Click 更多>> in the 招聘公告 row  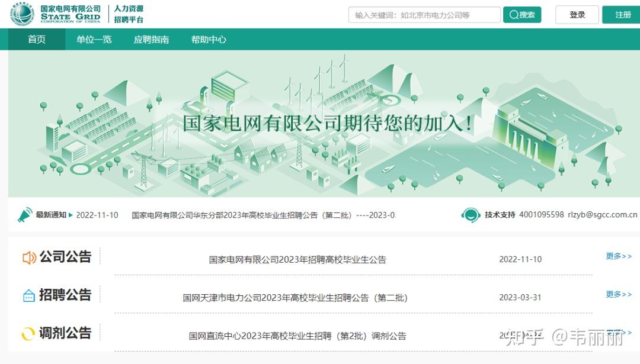click(619, 294)
